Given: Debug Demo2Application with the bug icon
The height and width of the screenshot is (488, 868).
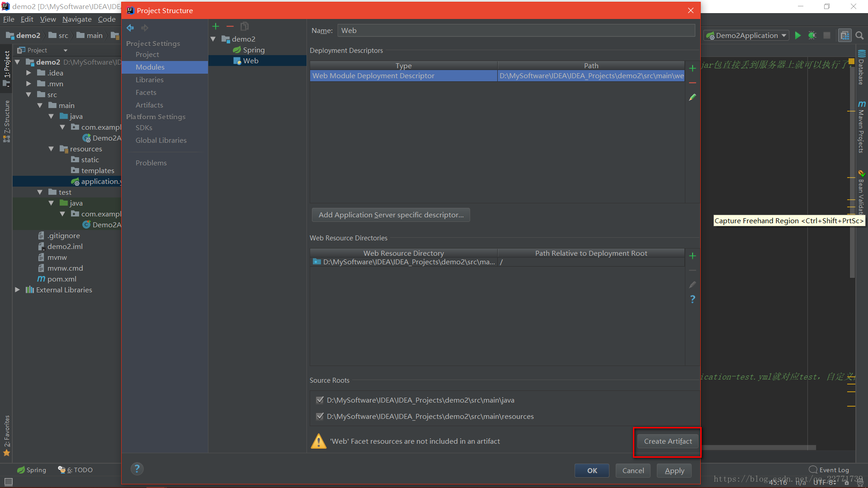Looking at the screenshot, I should [x=812, y=35].
